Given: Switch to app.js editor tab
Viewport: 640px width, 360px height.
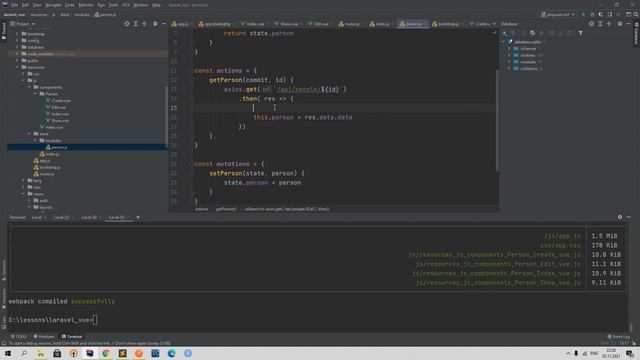Looking at the screenshot, I should point(180,24).
